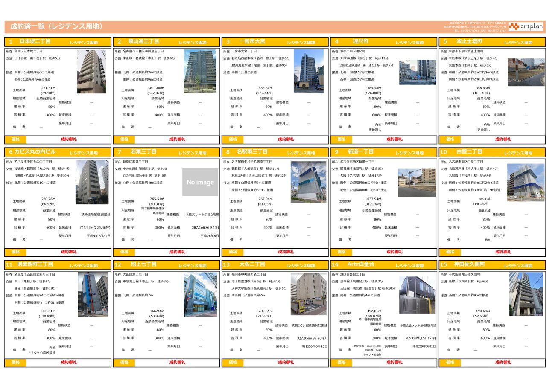Select card header 7 若葉三丁目

(x=166, y=152)
